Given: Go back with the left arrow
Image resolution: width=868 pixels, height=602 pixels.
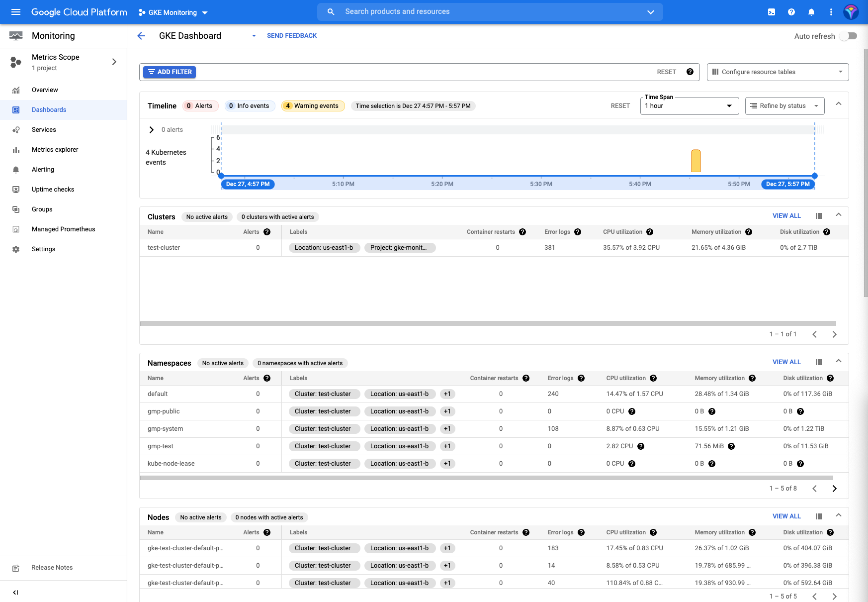Looking at the screenshot, I should click(141, 36).
